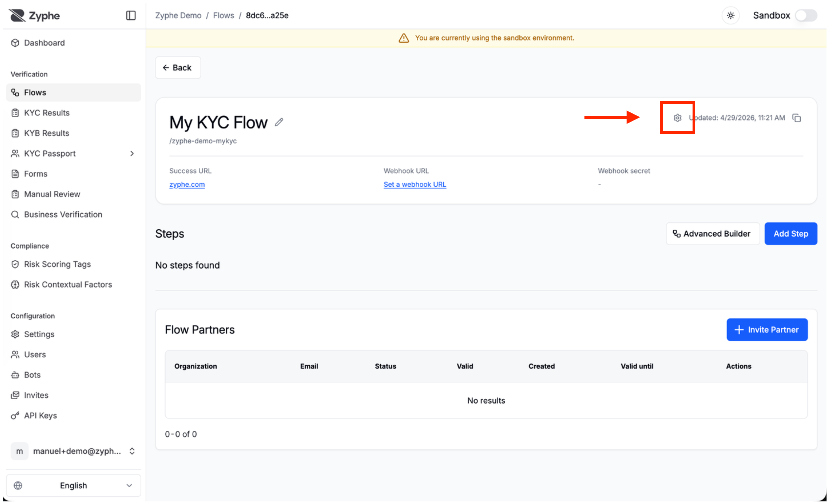Click the Zyphe logo
Screen dimensions: 829x504
click(x=34, y=15)
